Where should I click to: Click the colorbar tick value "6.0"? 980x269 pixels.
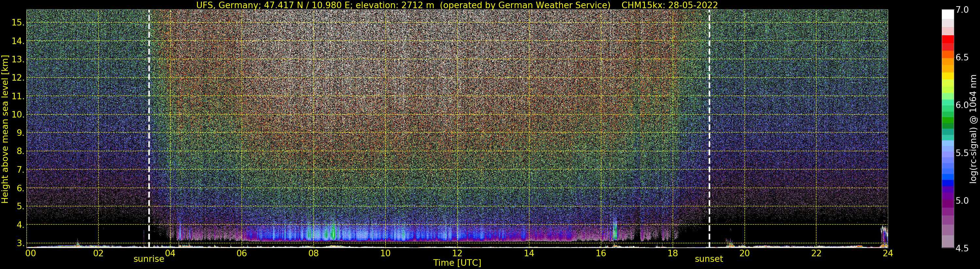962,105
